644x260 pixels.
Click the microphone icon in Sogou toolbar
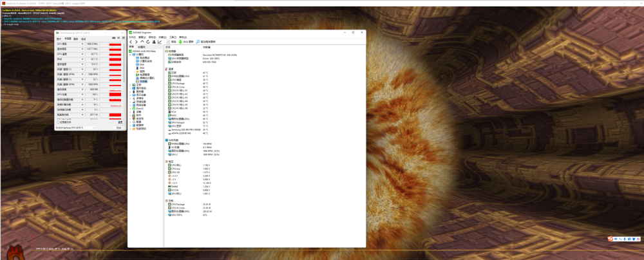click(625, 239)
